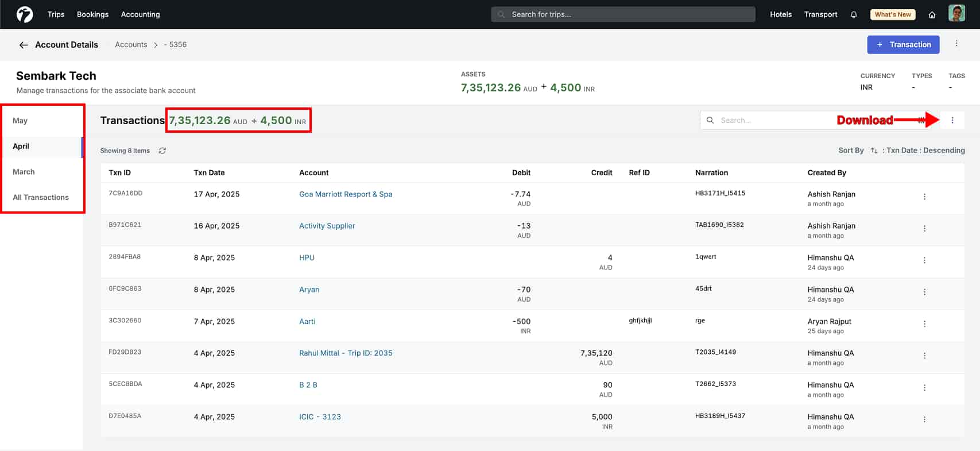Screen dimensions: 980x451
Task: Open the notifications bell
Action: point(854,15)
